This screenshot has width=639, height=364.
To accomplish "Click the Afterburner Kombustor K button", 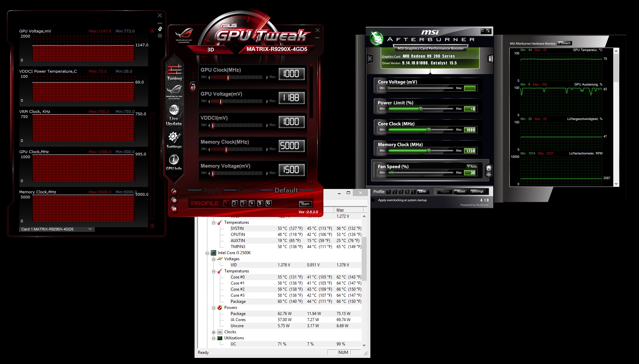I will (x=370, y=59).
